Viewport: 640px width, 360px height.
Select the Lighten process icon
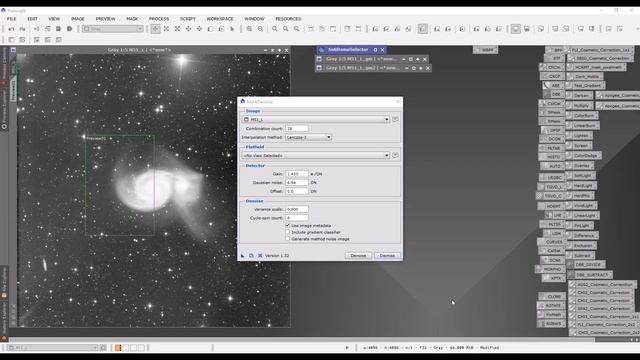coord(580,136)
